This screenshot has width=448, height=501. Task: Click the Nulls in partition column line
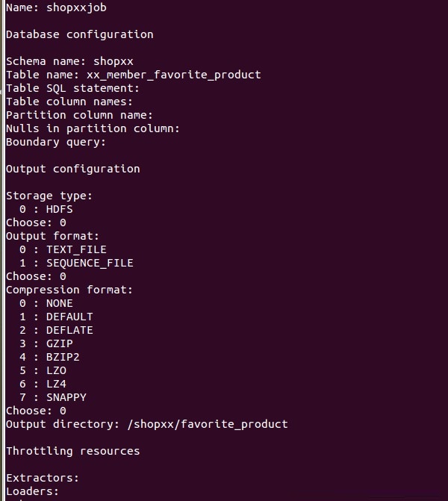click(93, 128)
